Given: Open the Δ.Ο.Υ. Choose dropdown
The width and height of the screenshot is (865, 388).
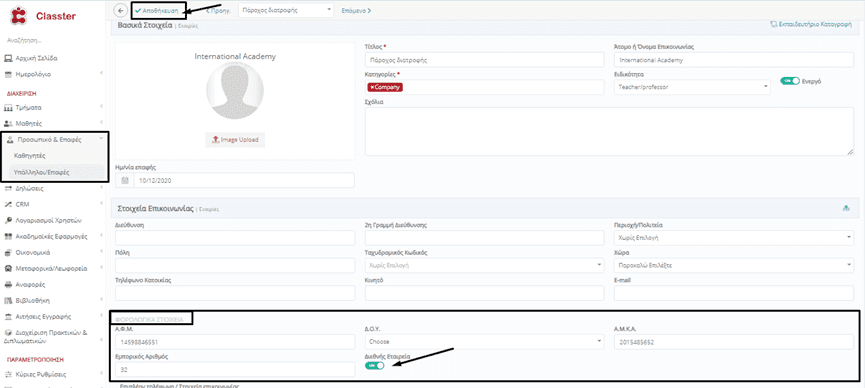Looking at the screenshot, I should 485,342.
